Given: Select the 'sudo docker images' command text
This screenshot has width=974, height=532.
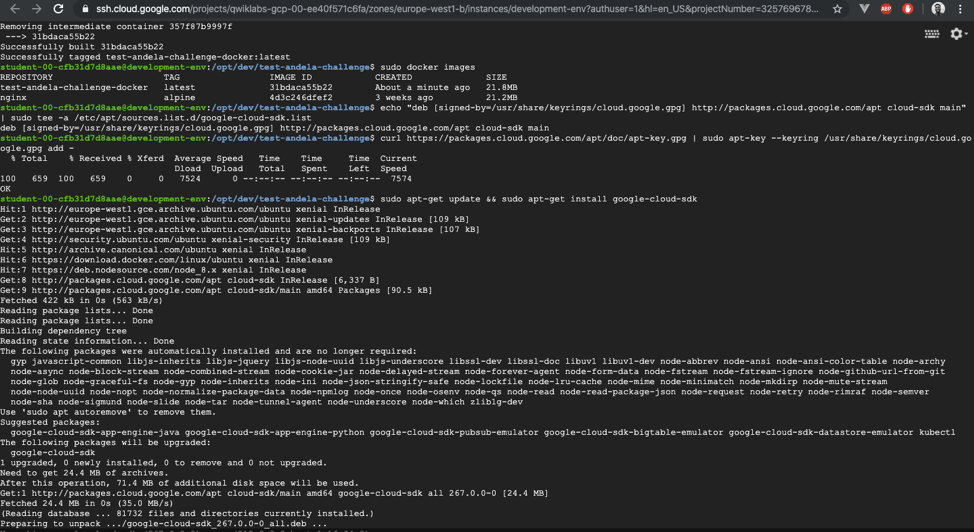Looking at the screenshot, I should tap(427, 67).
